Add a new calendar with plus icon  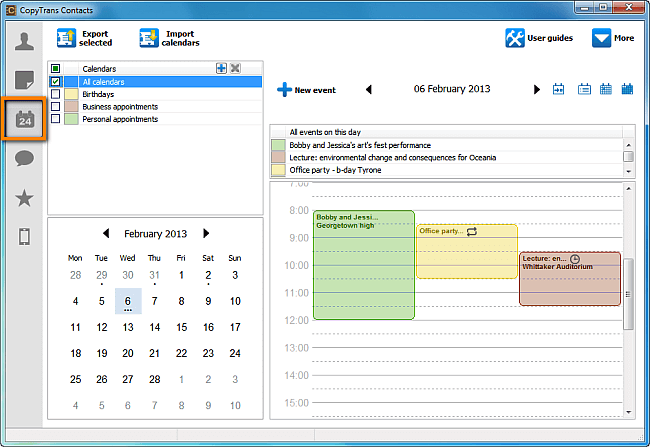coord(221,68)
